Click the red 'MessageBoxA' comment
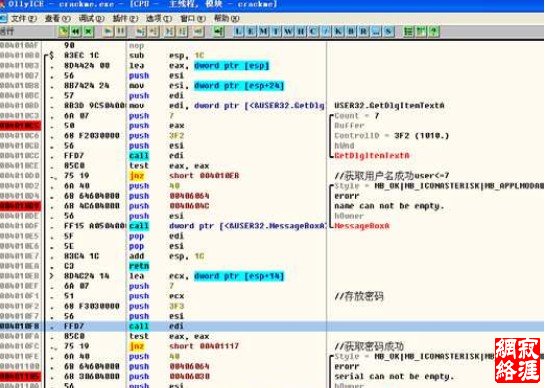 pyautogui.click(x=362, y=226)
